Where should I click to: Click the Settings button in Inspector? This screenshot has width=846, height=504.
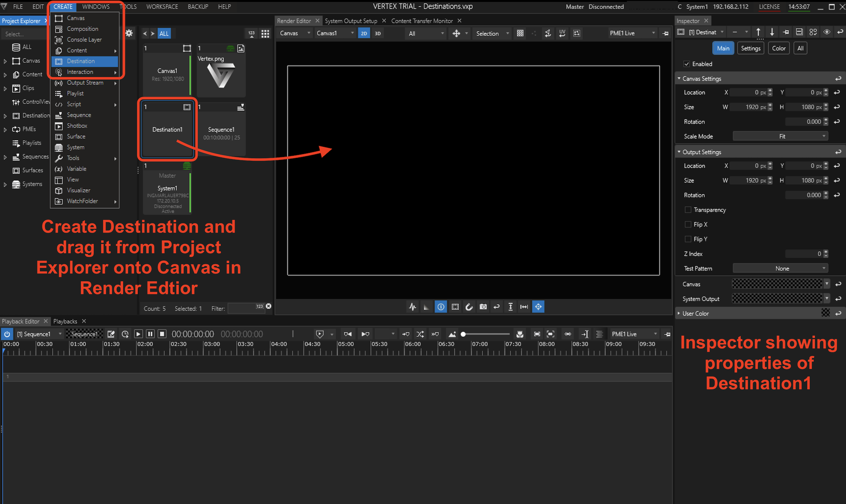(x=750, y=48)
